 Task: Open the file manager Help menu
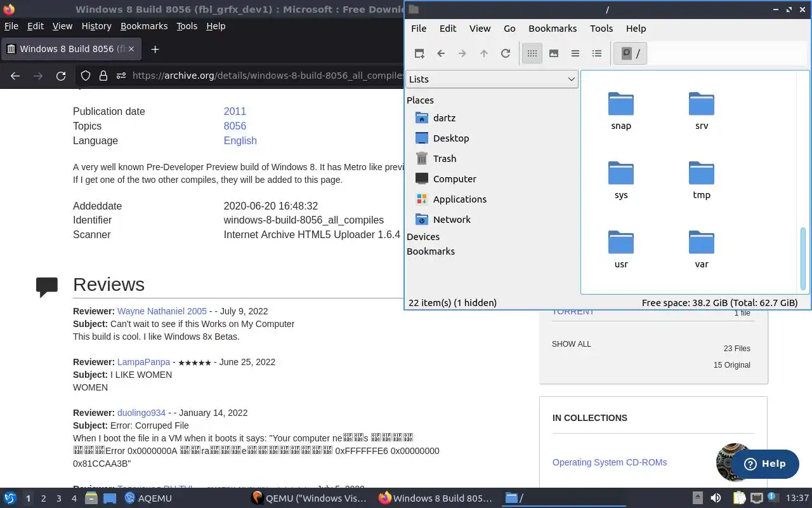(x=636, y=29)
